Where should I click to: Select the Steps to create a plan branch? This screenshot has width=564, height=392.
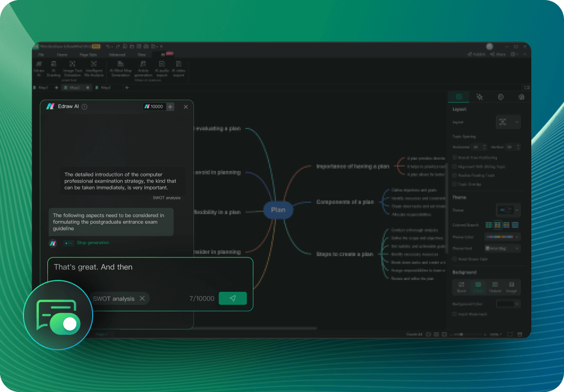coord(344,254)
